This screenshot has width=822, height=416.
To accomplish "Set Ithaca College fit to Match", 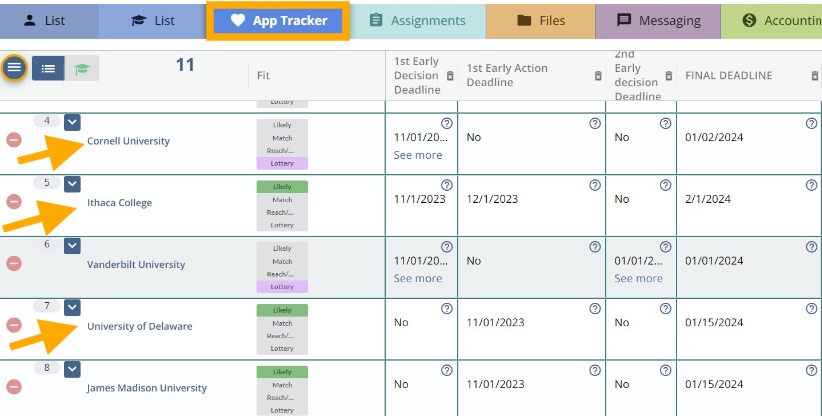I will tap(282, 200).
